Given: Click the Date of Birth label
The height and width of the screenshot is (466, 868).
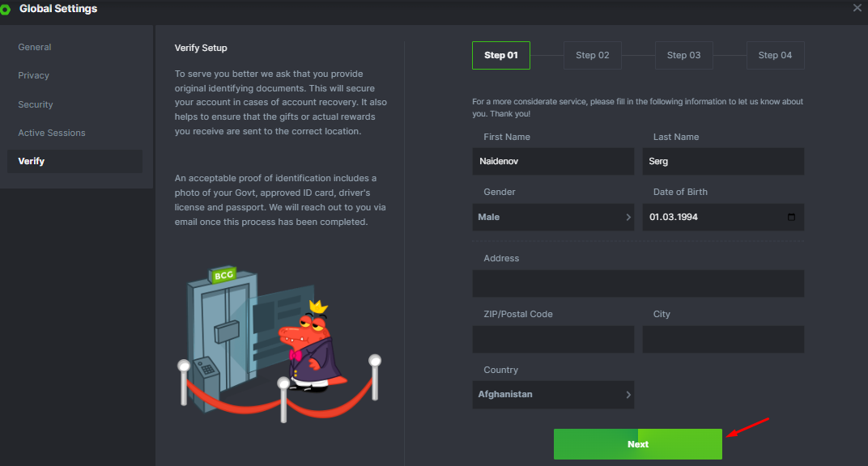Looking at the screenshot, I should click(x=680, y=192).
